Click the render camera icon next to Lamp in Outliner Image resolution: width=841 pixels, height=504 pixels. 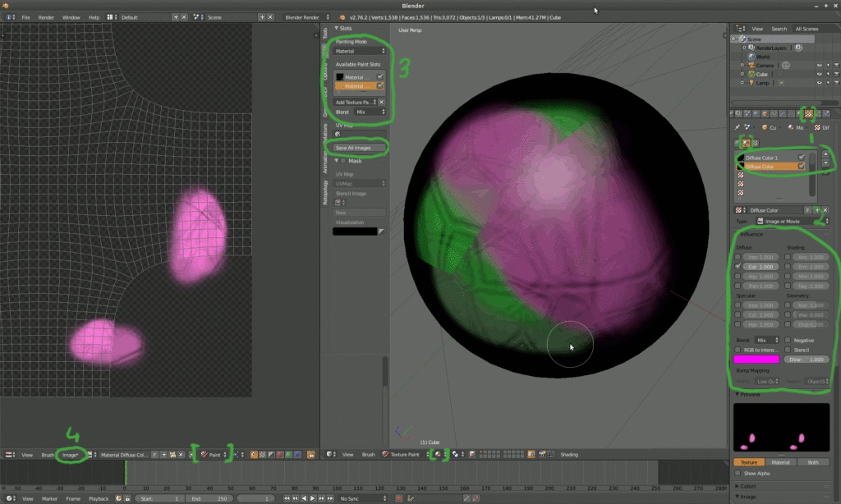[x=836, y=83]
